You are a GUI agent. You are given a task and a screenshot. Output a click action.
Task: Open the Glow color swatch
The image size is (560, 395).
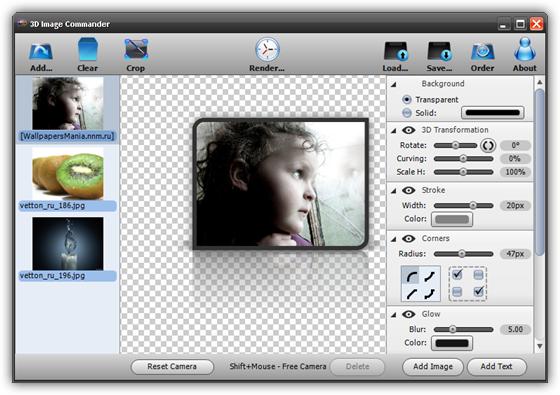point(452,343)
